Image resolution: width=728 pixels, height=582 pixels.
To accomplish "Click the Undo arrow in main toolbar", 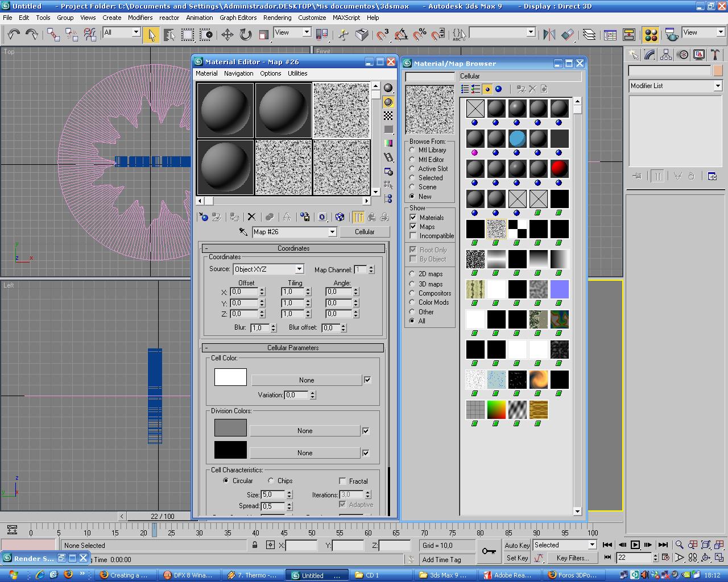I will click(x=14, y=35).
